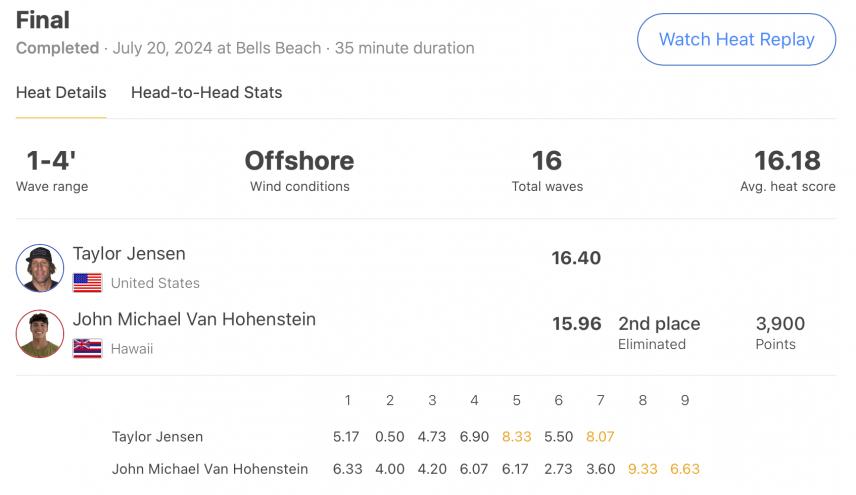856x495 pixels.
Task: Open John Michael Van Hohenstein's avatar
Action: click(40, 333)
